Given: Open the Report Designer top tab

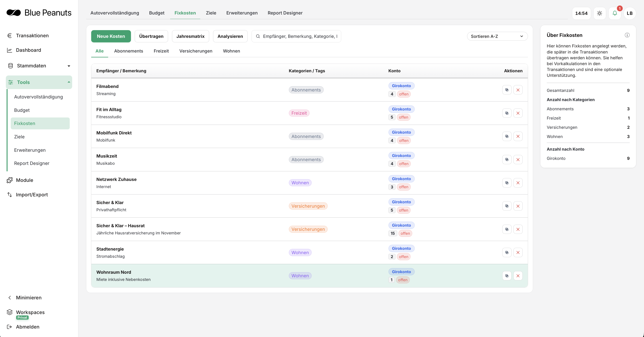Looking at the screenshot, I should click(x=285, y=13).
